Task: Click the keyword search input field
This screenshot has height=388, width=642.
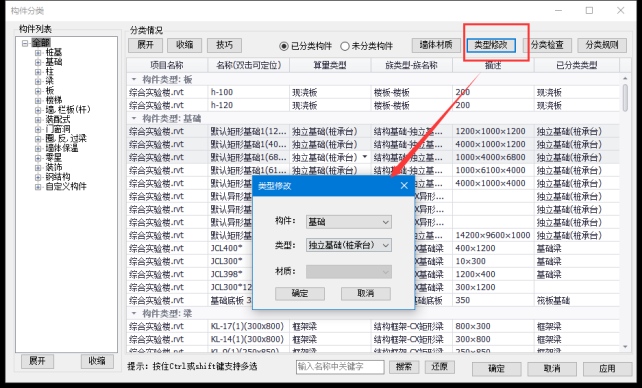Action: click(340, 367)
